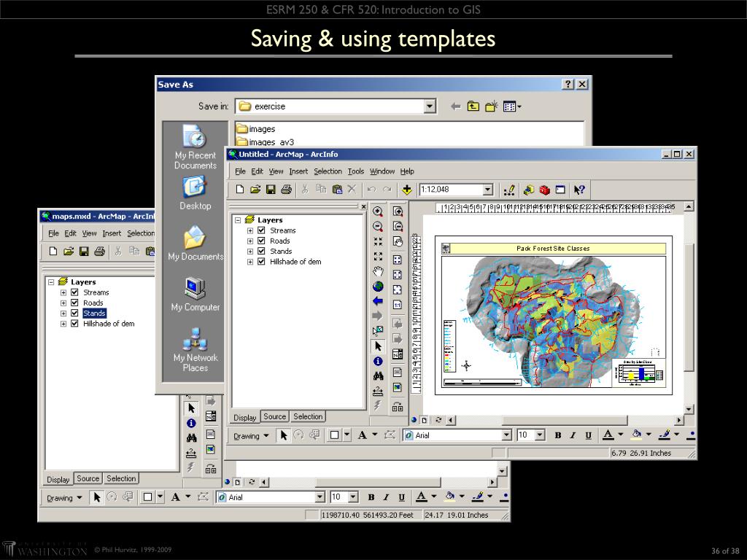Click Line Color pen swatch in Untitled ArcMap
This screenshot has height=560, width=747.
click(x=665, y=435)
